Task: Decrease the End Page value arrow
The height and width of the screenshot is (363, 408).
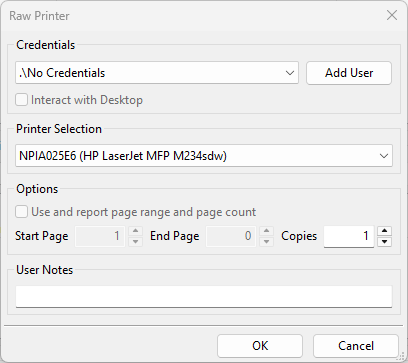Action: click(x=266, y=241)
